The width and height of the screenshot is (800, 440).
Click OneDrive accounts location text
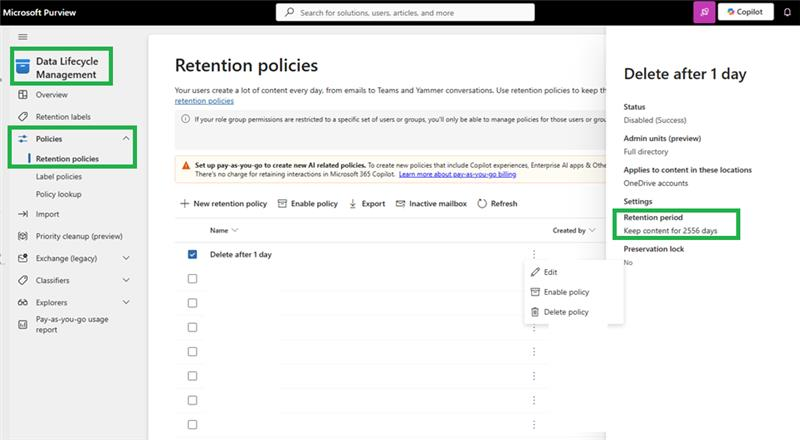656,183
